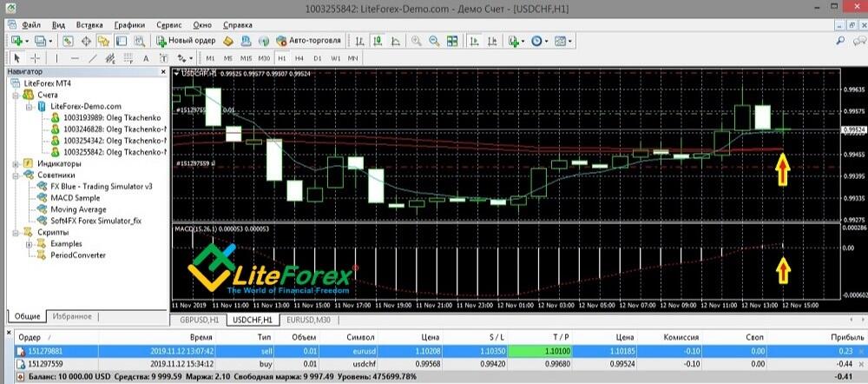Open the Periods clock icon
The height and width of the screenshot is (384, 868).
coord(539,41)
